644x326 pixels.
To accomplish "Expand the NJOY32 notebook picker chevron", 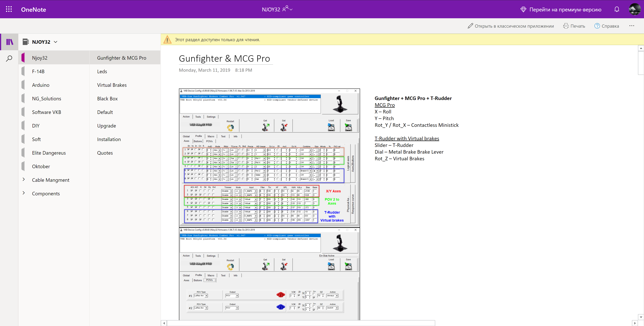I will [56, 42].
